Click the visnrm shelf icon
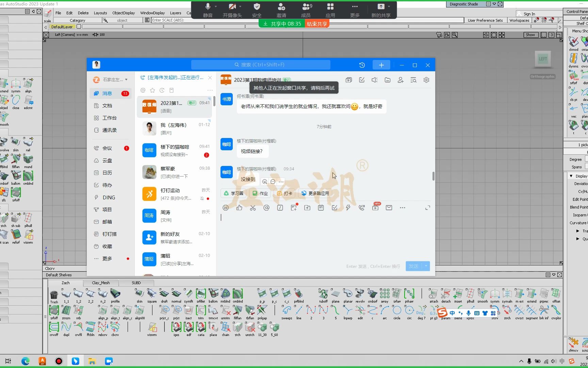This screenshot has height=368, width=588. [152, 327]
